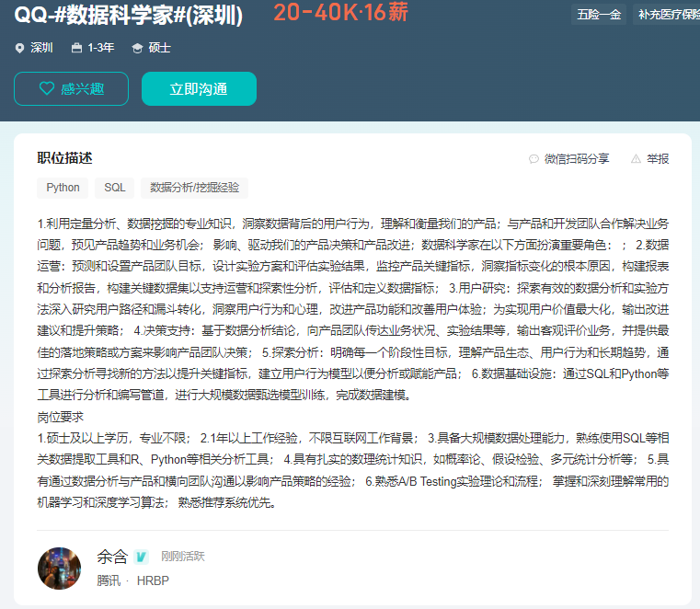Image resolution: width=700 pixels, height=609 pixels.
Task: Click the WeChat bubble icon next to 微信扫码分享
Action: coord(534,159)
